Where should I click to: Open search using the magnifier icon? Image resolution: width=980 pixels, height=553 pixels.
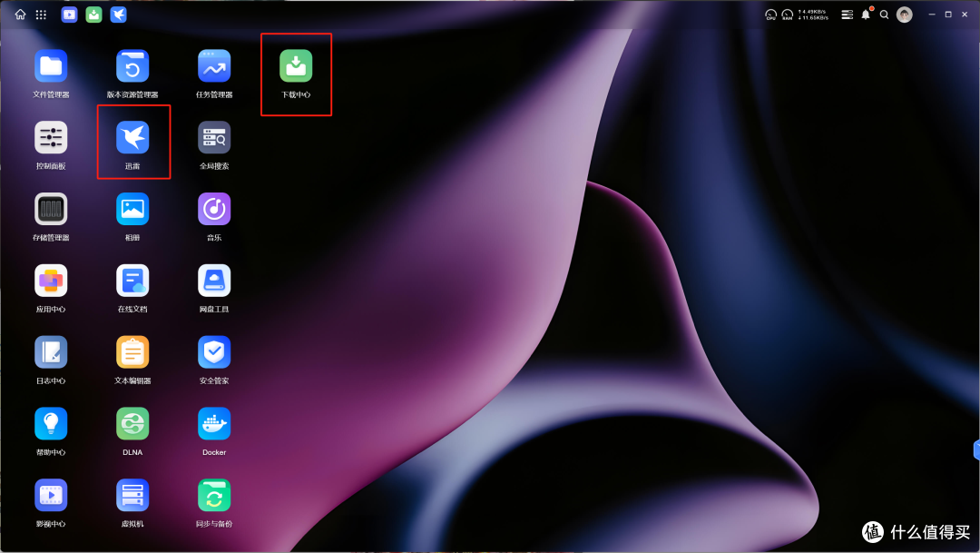coord(885,15)
